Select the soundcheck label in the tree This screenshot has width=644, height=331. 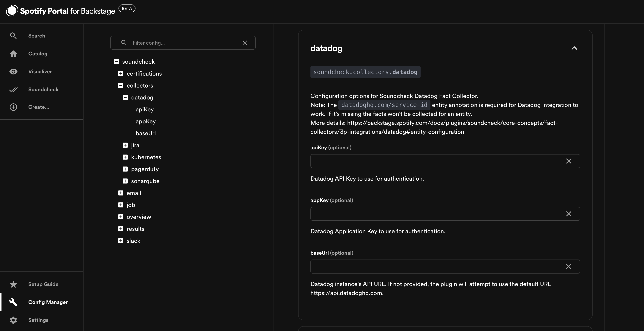(138, 62)
